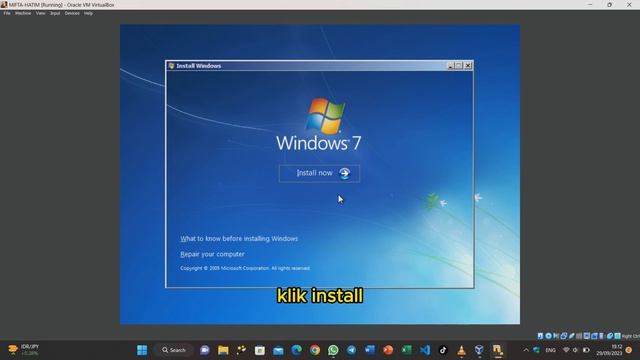The height and width of the screenshot is (360, 640).
Task: Open WhatsApp from the taskbar
Action: pos(333,350)
